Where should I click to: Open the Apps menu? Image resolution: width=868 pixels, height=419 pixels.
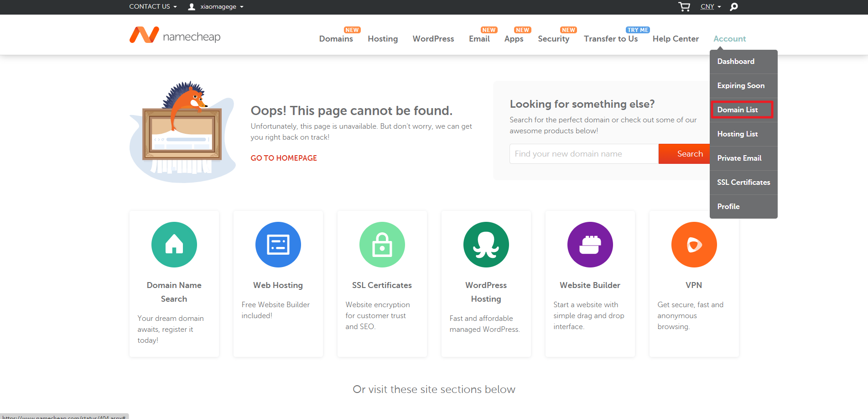coord(514,39)
